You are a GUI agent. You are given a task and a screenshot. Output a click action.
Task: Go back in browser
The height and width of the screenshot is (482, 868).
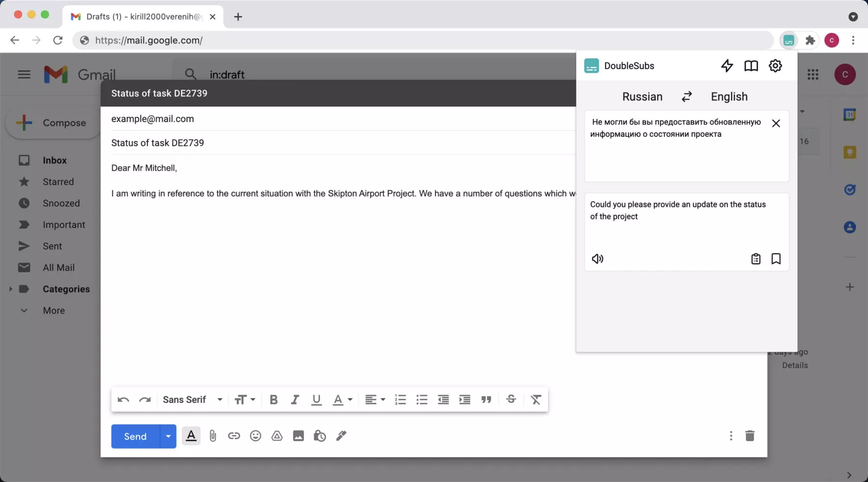[15, 40]
